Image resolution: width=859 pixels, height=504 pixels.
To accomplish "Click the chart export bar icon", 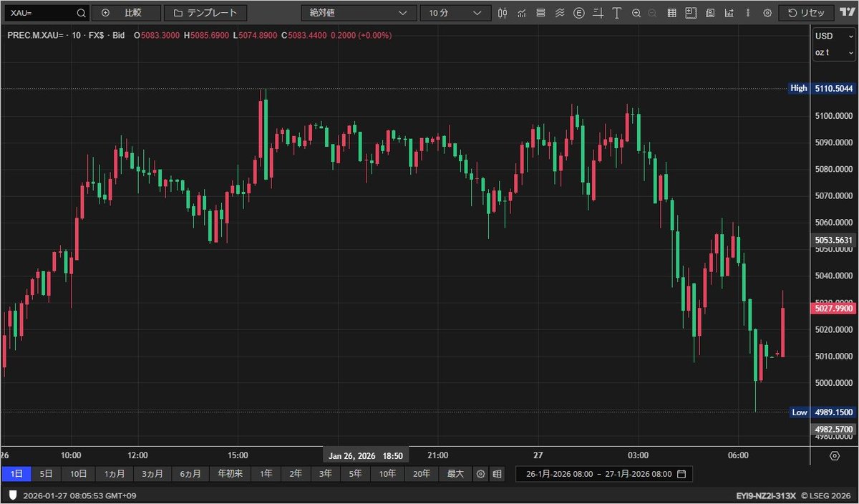I will tap(729, 13).
